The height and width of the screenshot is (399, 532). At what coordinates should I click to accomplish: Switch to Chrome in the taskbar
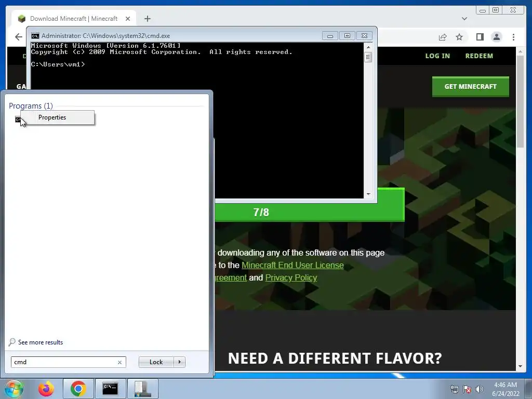coord(78,389)
